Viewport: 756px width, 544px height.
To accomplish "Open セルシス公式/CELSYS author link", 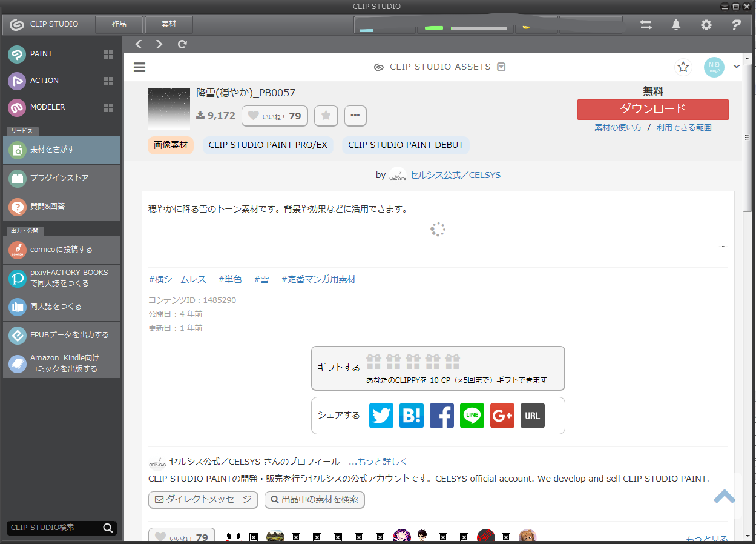I will [455, 175].
